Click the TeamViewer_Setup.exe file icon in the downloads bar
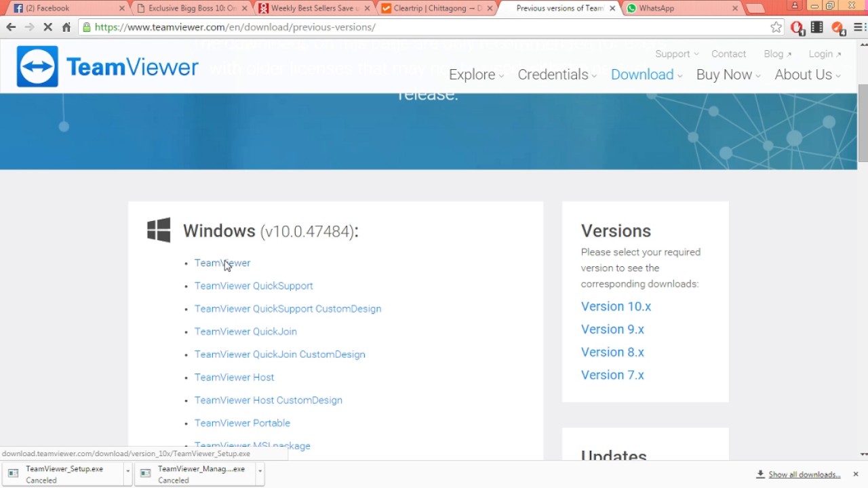 click(x=13, y=474)
